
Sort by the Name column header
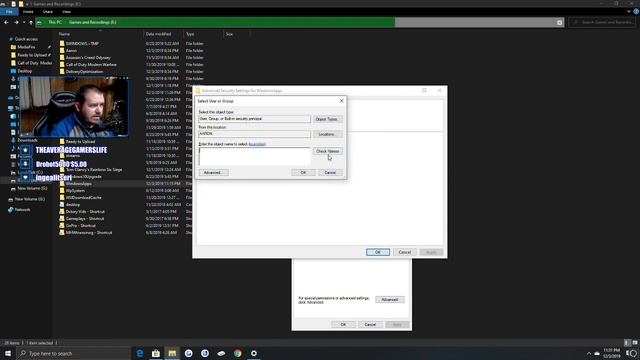click(x=64, y=34)
